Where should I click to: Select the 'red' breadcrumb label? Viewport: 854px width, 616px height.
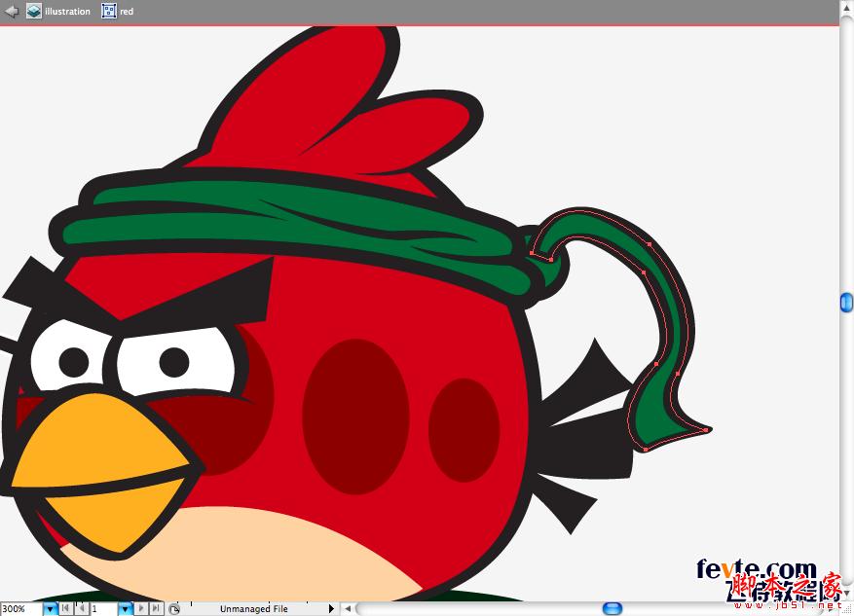click(x=127, y=12)
